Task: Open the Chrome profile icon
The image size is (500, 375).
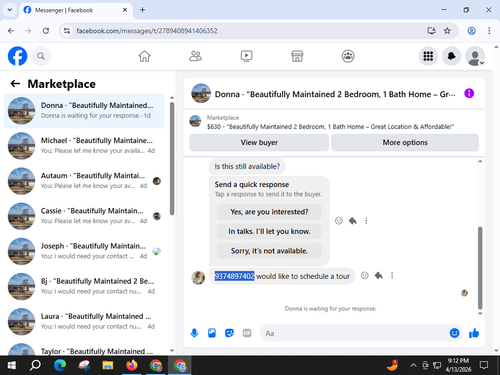Action: 471,31
